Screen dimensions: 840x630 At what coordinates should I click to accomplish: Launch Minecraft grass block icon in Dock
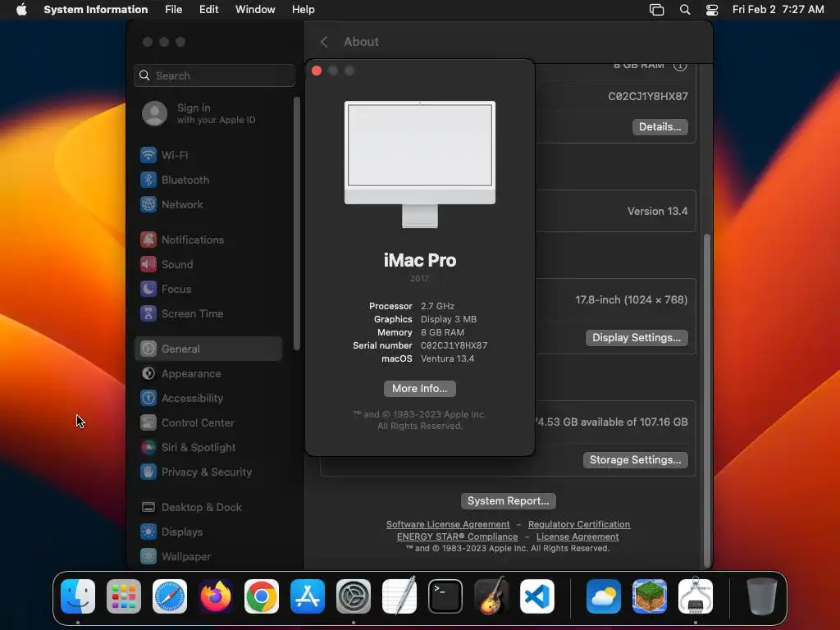point(650,596)
